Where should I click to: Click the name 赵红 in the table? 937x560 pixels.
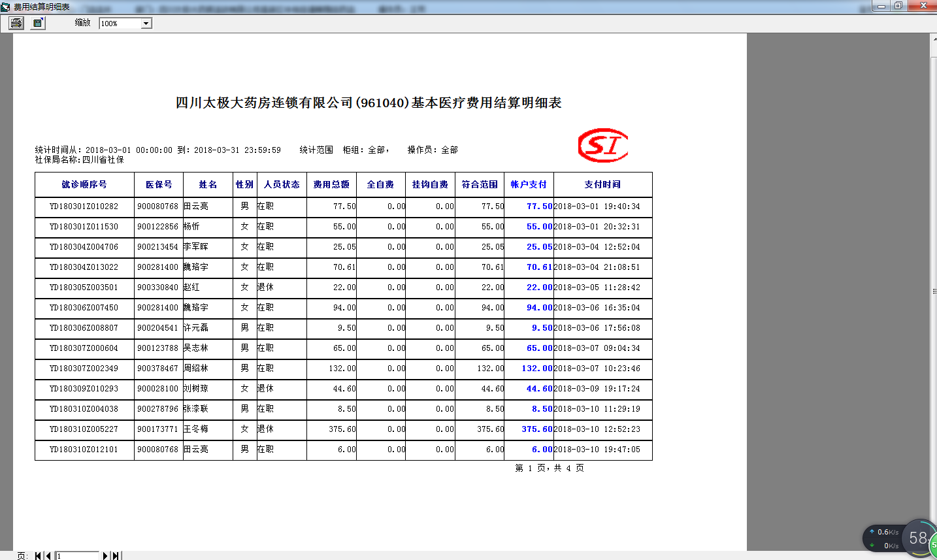pyautogui.click(x=191, y=288)
